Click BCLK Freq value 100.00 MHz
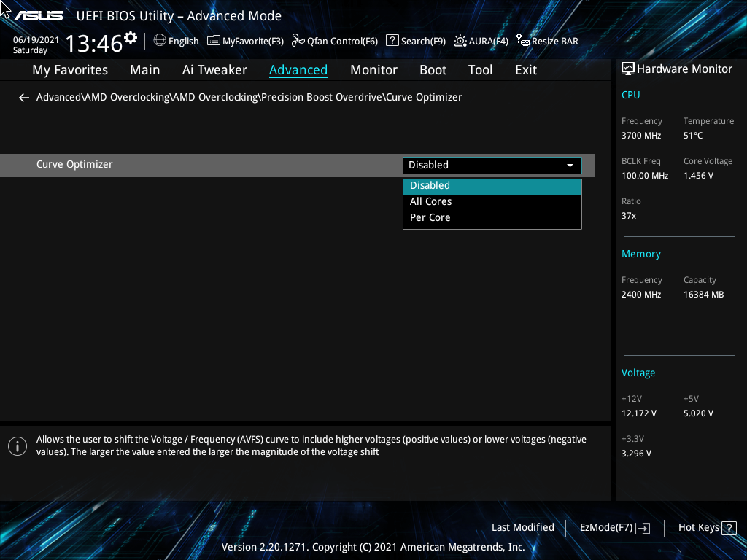 pos(645,176)
